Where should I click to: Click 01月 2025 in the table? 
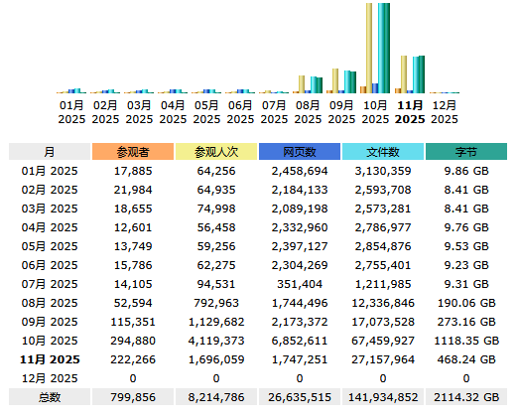click(x=50, y=171)
